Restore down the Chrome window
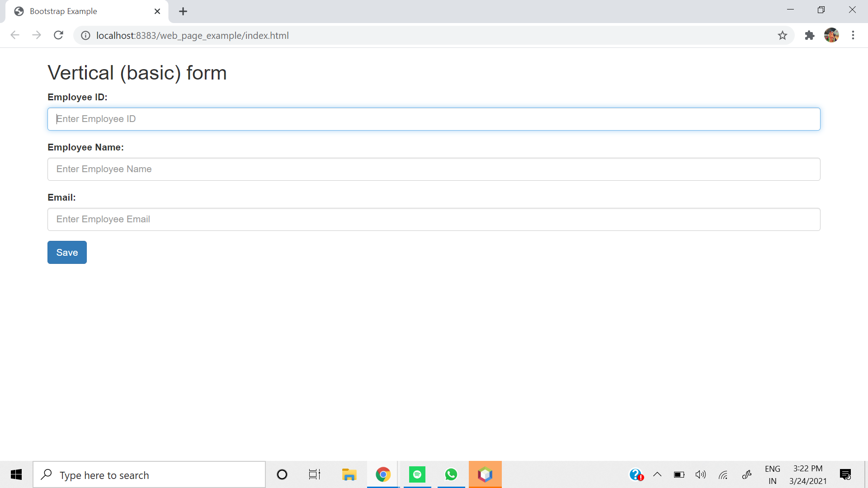 point(821,10)
